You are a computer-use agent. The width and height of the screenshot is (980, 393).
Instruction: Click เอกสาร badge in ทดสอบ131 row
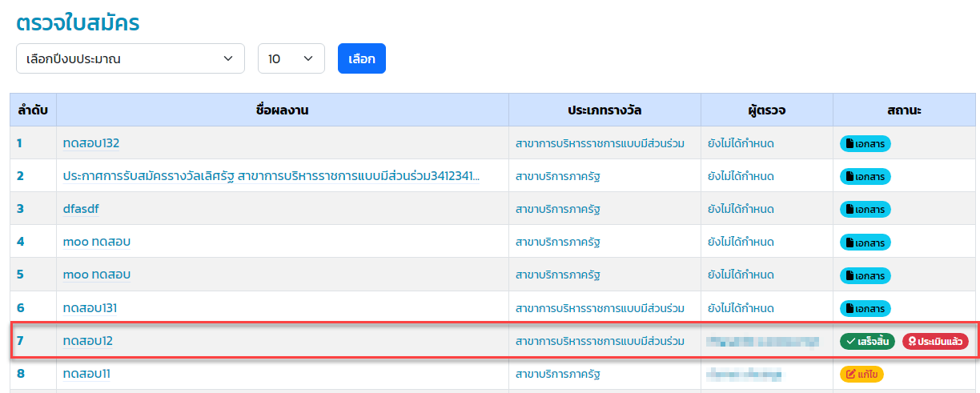coord(866,308)
